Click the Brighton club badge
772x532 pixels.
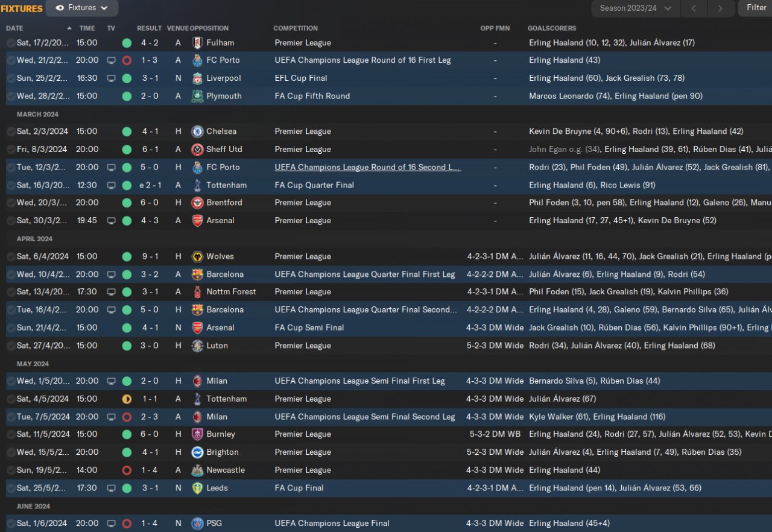(197, 452)
